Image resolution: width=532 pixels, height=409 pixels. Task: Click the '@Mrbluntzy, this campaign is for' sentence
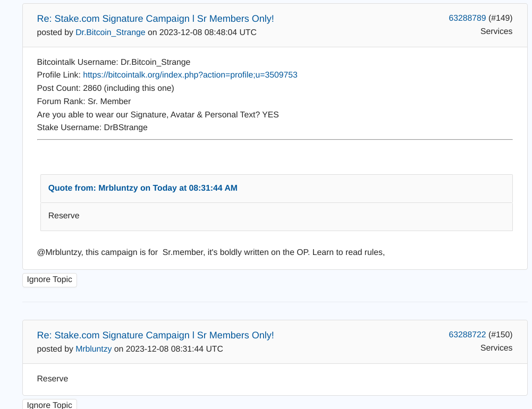(x=210, y=252)
